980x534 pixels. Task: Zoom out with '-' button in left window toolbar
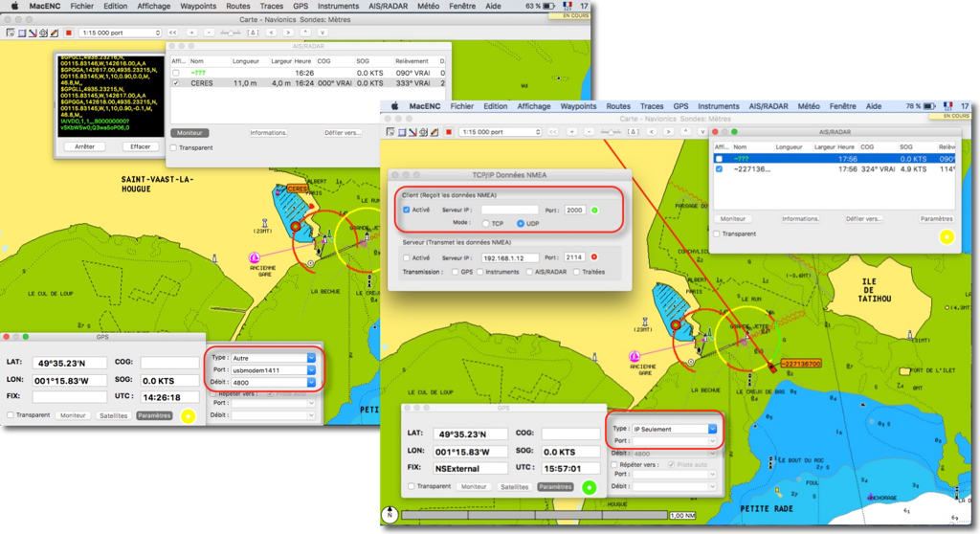(x=209, y=33)
